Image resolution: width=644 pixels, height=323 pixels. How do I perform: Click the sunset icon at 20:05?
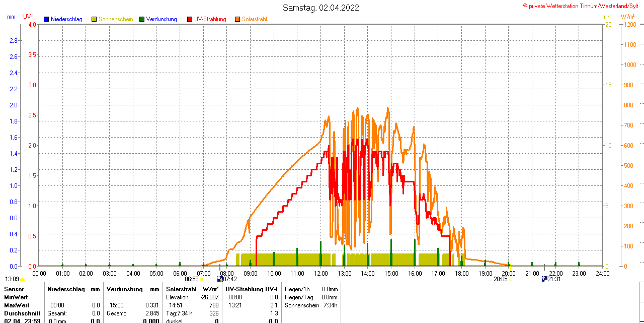coord(510,279)
